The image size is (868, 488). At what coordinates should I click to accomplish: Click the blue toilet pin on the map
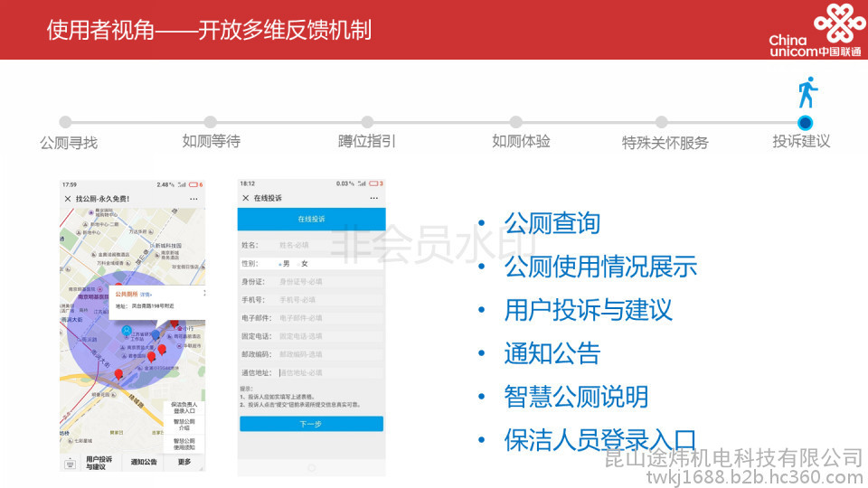pyautogui.click(x=156, y=334)
